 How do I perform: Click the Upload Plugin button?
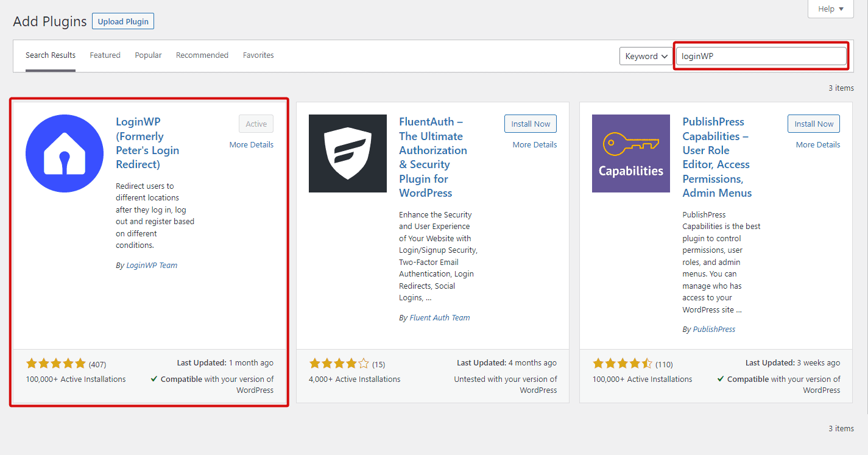(123, 21)
